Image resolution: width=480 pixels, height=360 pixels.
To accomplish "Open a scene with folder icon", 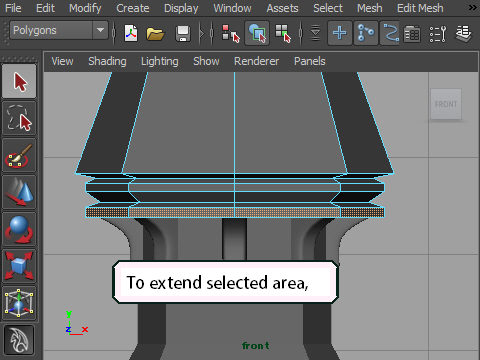I will (155, 34).
